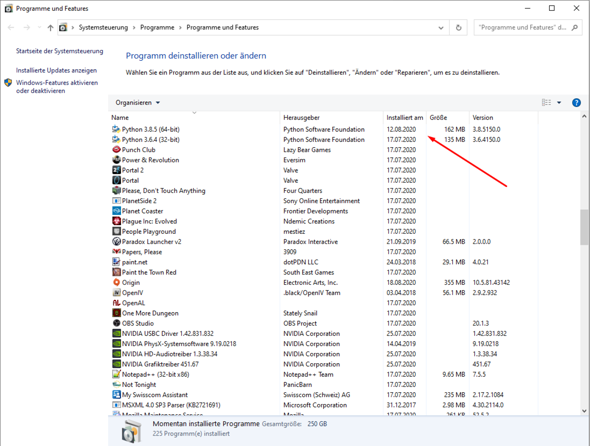Click the Paint the Town Red icon
This screenshot has width=590, height=446.
pyautogui.click(x=116, y=272)
